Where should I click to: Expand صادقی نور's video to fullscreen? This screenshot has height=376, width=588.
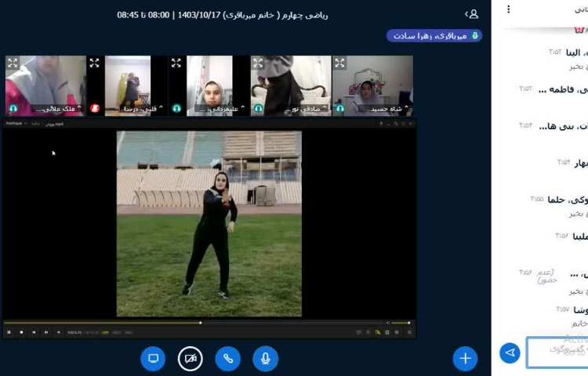point(258,63)
